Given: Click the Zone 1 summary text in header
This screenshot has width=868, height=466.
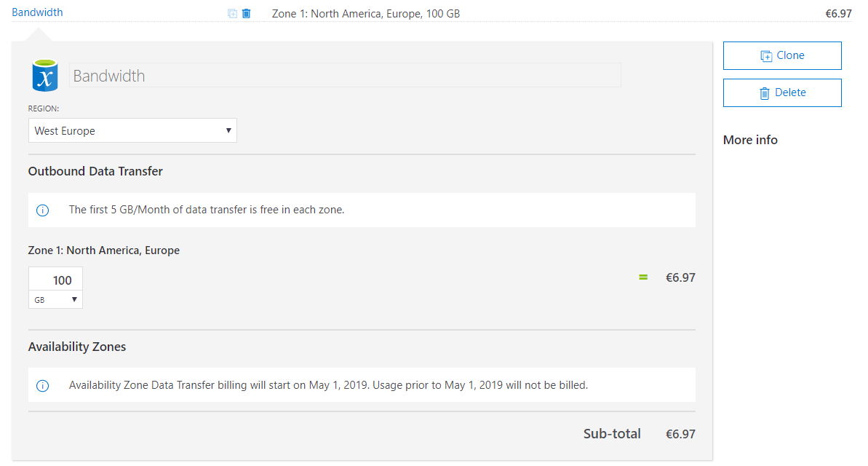Looking at the screenshot, I should tap(366, 14).
